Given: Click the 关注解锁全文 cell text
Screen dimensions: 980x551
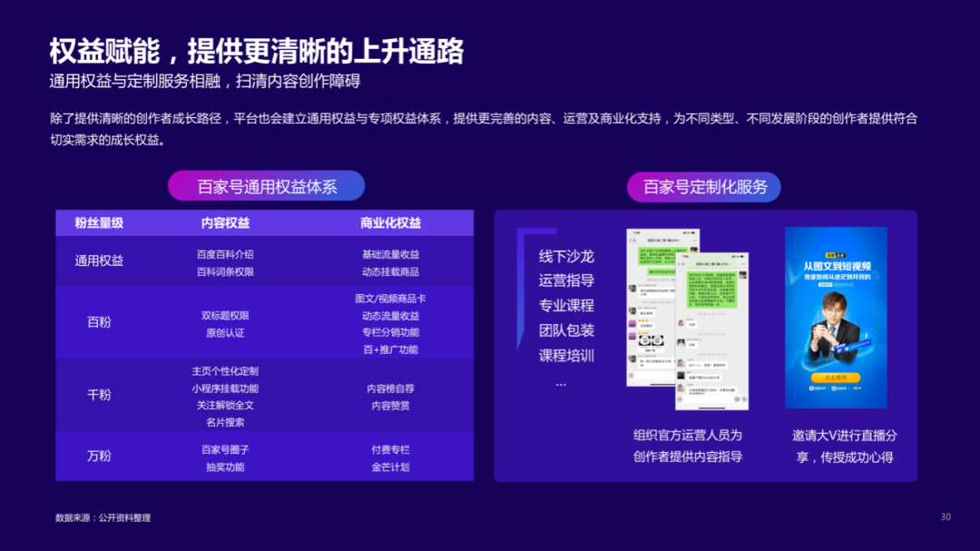Looking at the screenshot, I should pos(225,405).
